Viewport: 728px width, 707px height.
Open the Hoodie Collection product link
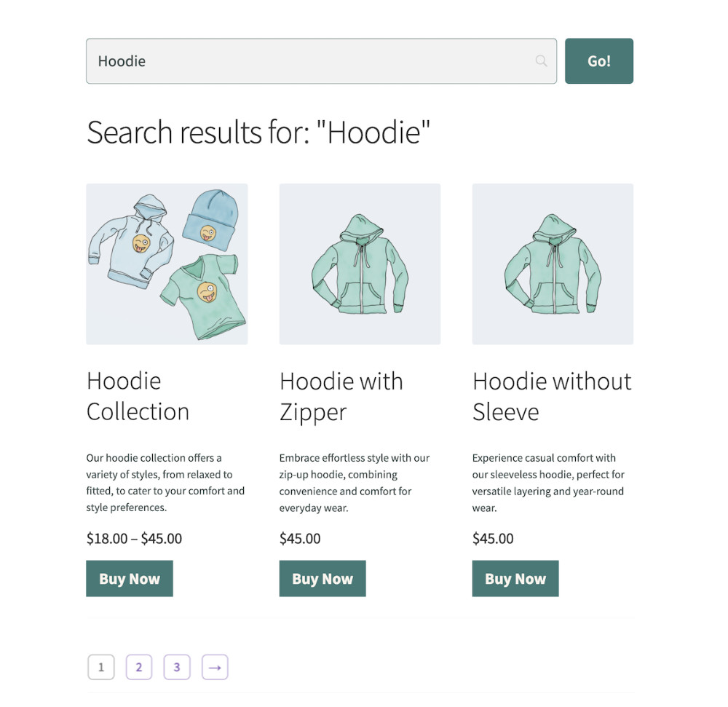coord(137,395)
